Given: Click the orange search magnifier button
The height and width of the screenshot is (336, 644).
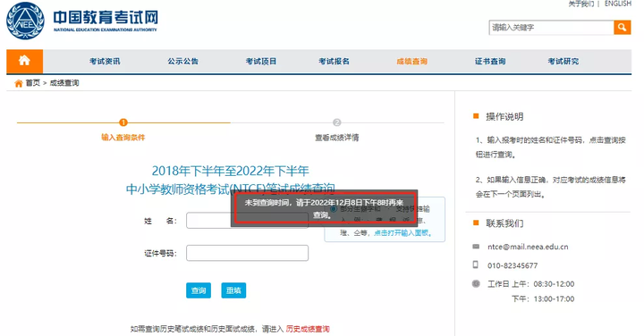Looking at the screenshot, I should coord(623,28).
